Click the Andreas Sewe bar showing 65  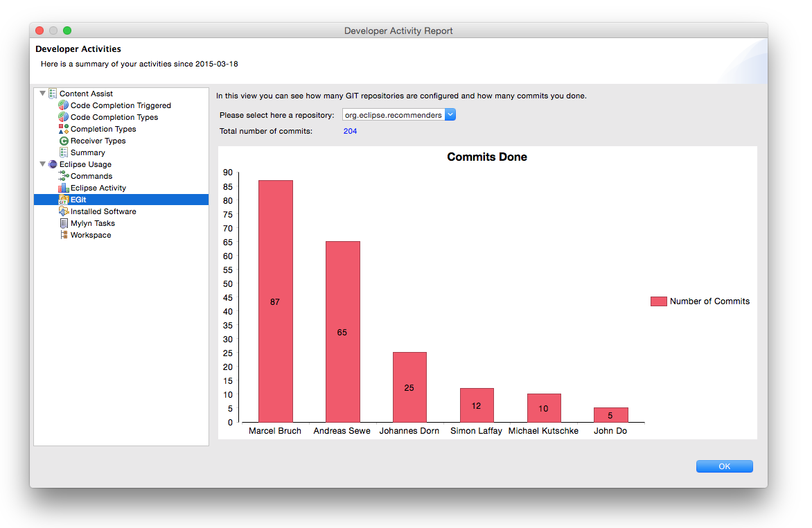pos(343,332)
